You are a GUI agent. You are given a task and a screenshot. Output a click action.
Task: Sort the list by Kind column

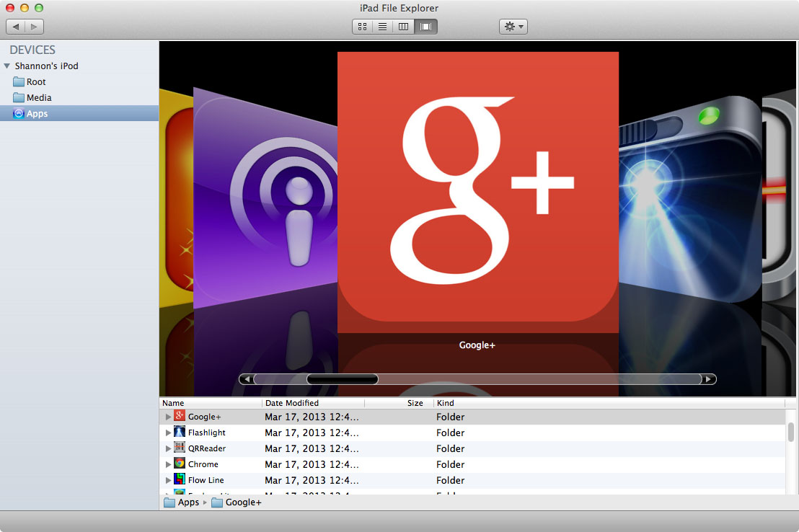click(609, 403)
